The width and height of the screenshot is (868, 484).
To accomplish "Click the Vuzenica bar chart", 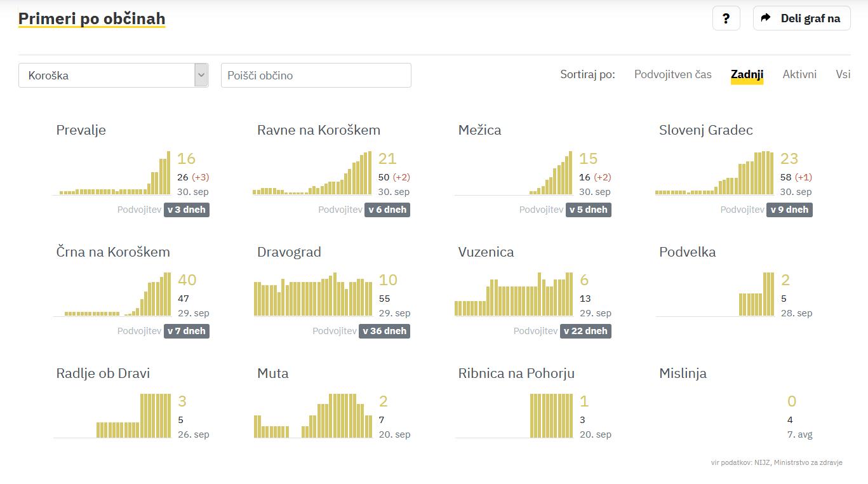I will coord(514,296).
